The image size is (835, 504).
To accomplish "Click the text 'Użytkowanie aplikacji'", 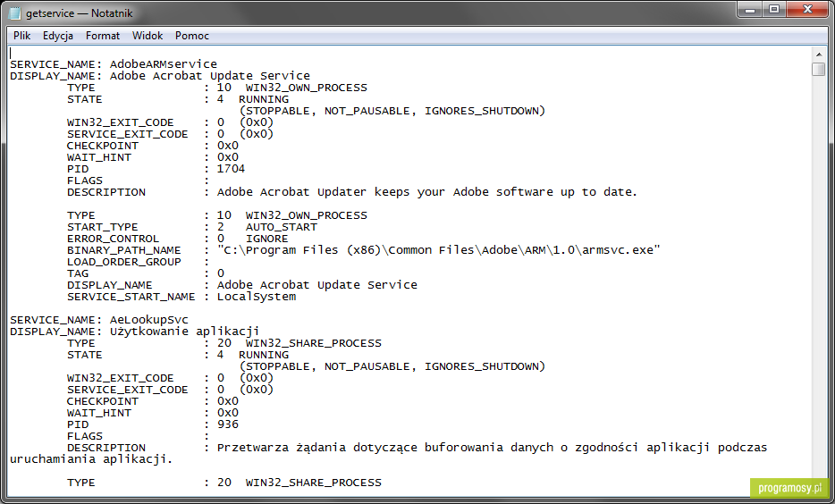I will [184, 332].
